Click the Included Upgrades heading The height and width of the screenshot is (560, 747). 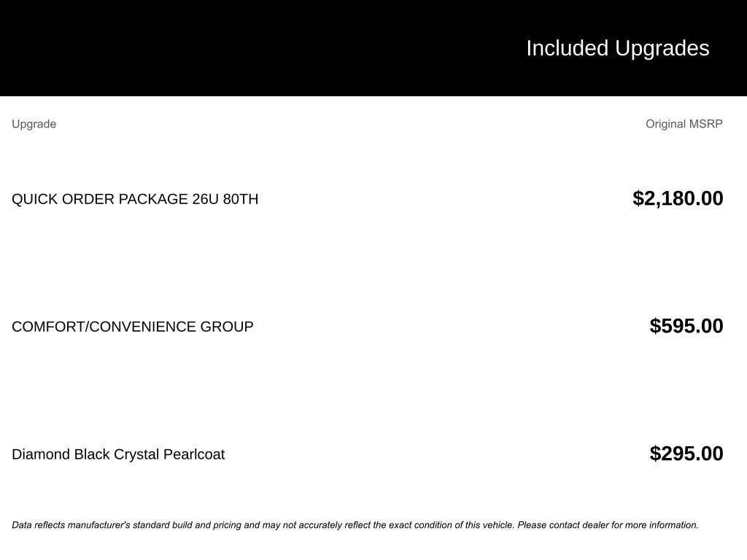[617, 48]
